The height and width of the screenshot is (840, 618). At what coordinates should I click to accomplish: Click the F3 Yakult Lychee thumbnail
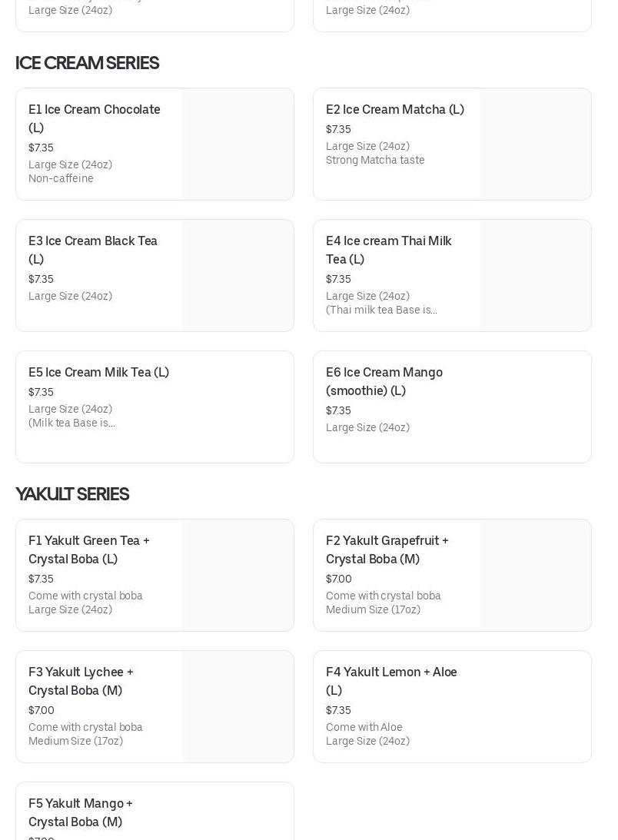pyautogui.click(x=238, y=707)
